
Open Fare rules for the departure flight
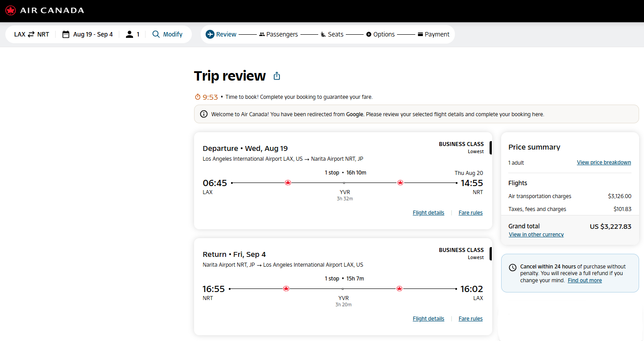[470, 213]
